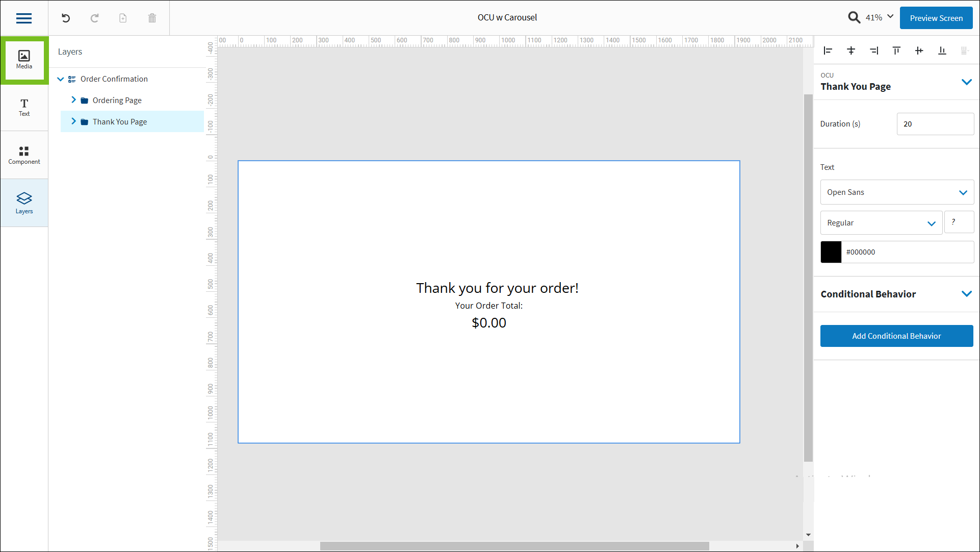Select the Layers panel icon
This screenshot has width=980, height=552.
tap(24, 203)
